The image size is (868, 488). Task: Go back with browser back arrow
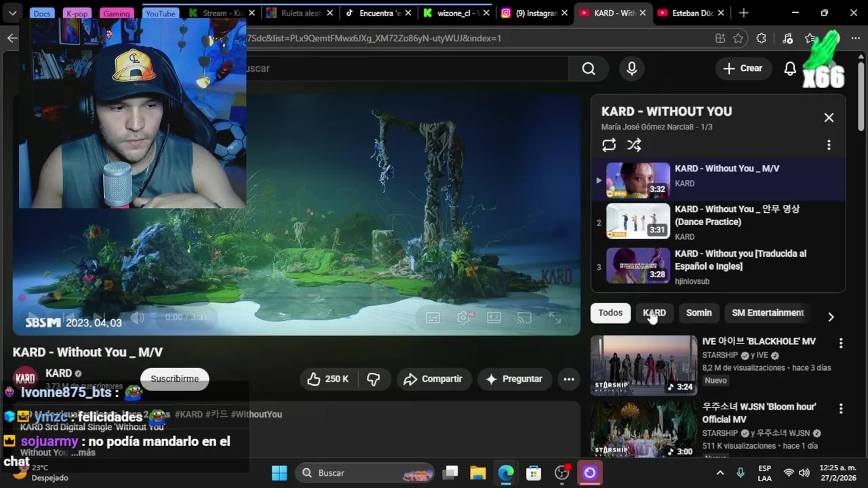[12, 38]
